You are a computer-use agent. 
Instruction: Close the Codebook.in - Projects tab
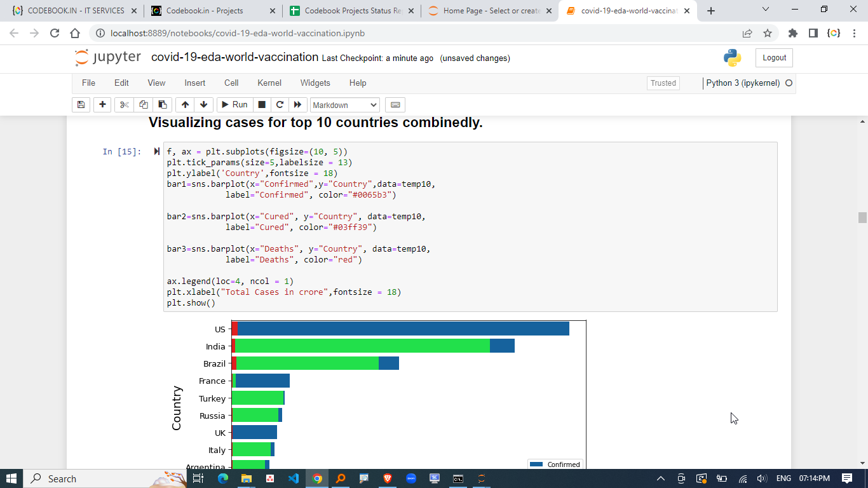(x=273, y=11)
